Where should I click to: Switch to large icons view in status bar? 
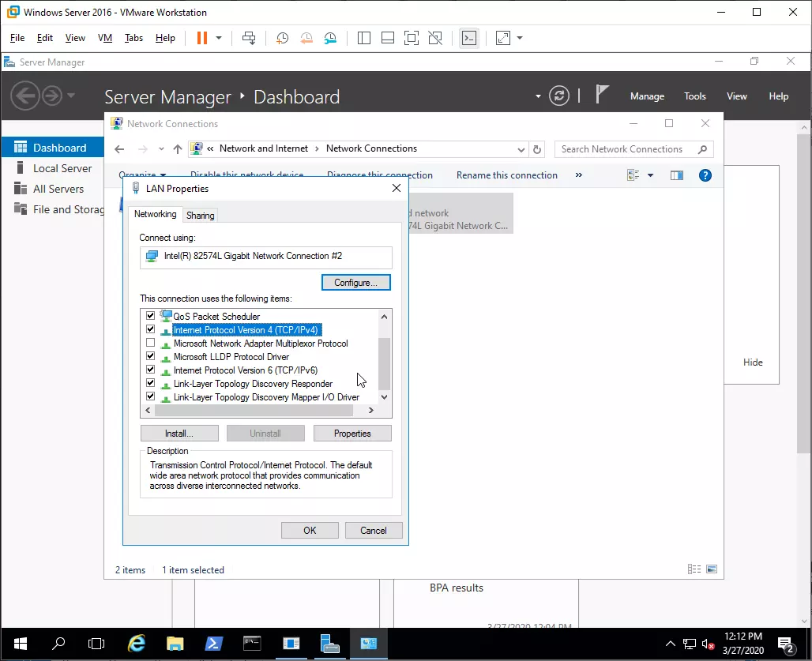pos(712,569)
